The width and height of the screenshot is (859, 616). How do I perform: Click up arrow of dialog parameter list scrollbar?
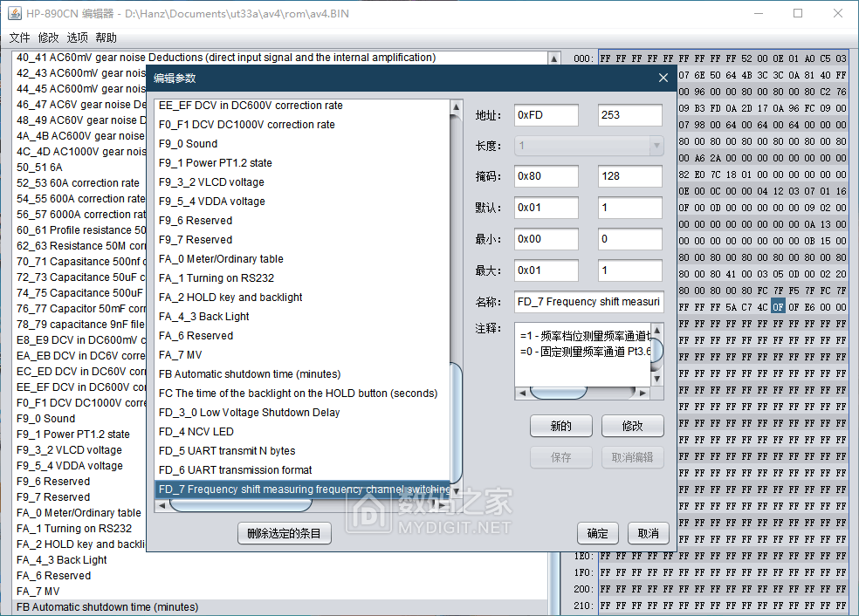click(456, 107)
